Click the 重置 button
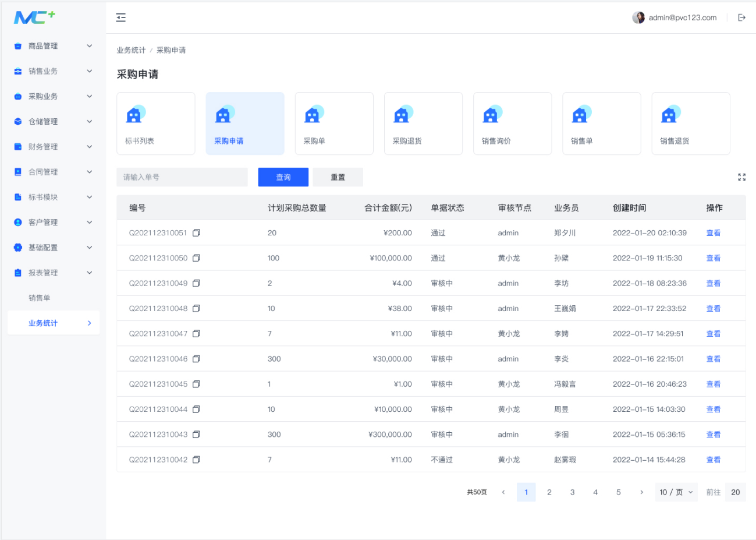 pos(338,177)
